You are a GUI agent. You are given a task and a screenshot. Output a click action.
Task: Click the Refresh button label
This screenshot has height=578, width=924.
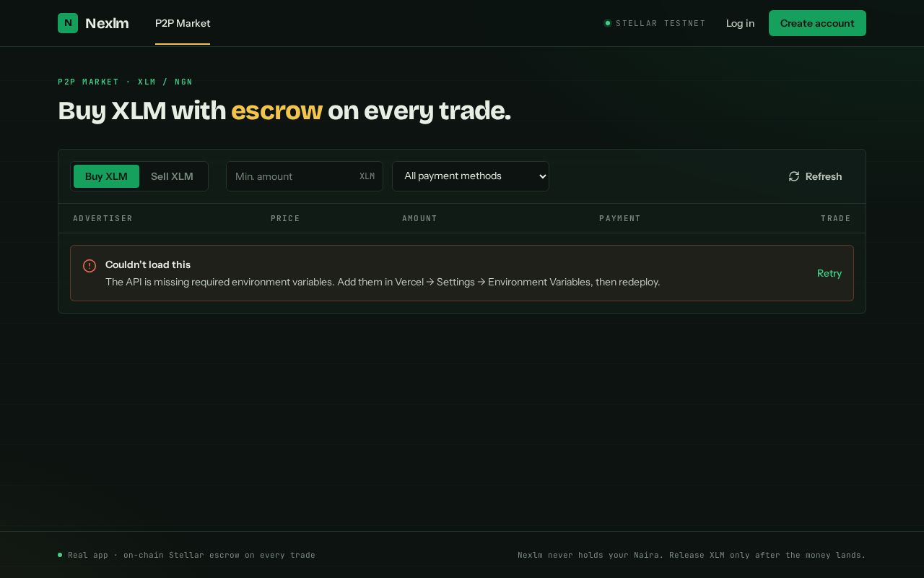824,176
